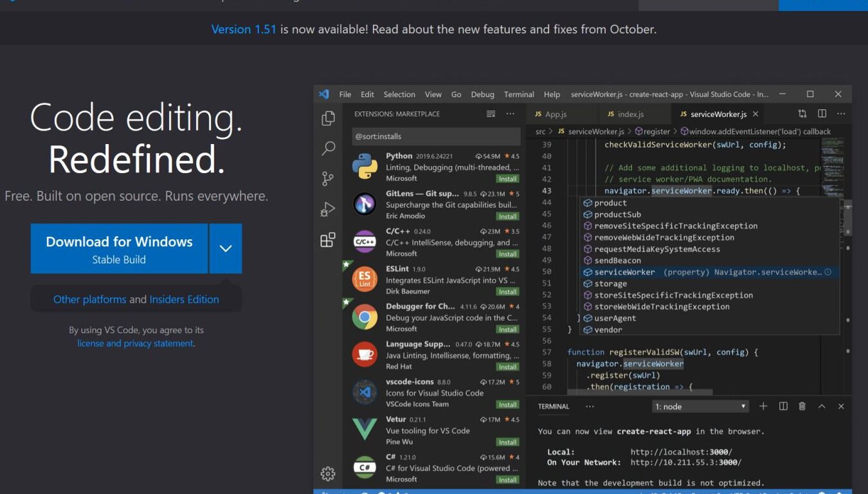
Task: Add a new terminal with the plus icon
Action: click(763, 407)
